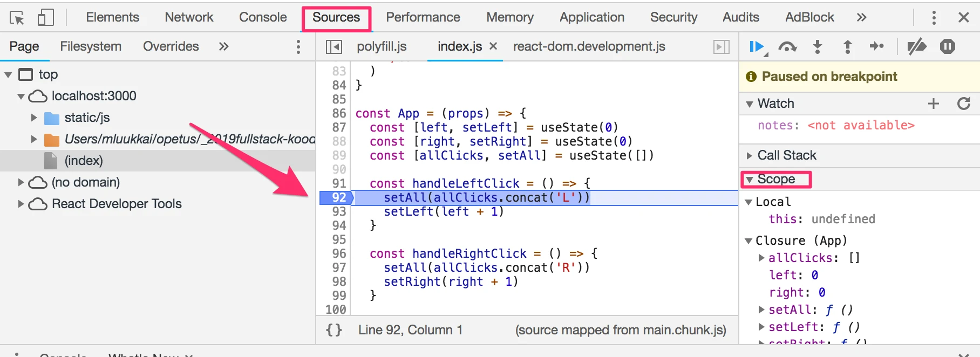
Task: Open the Performance tab
Action: click(423, 17)
